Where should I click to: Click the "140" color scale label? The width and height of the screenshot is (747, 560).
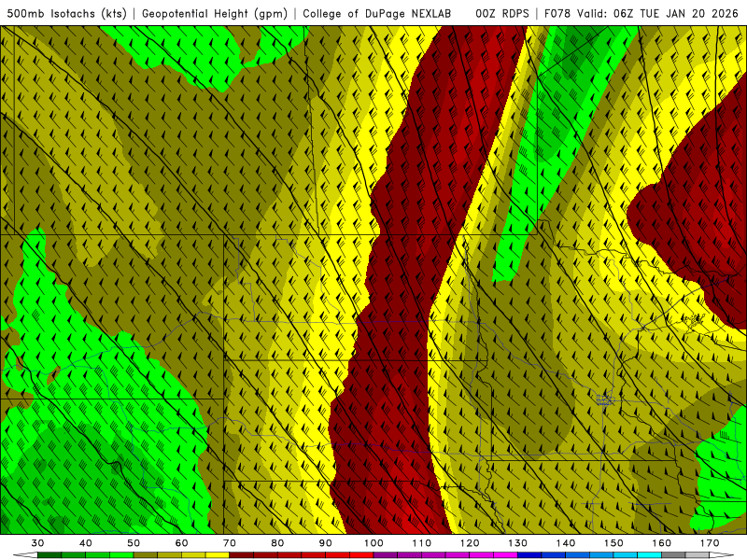(566, 543)
